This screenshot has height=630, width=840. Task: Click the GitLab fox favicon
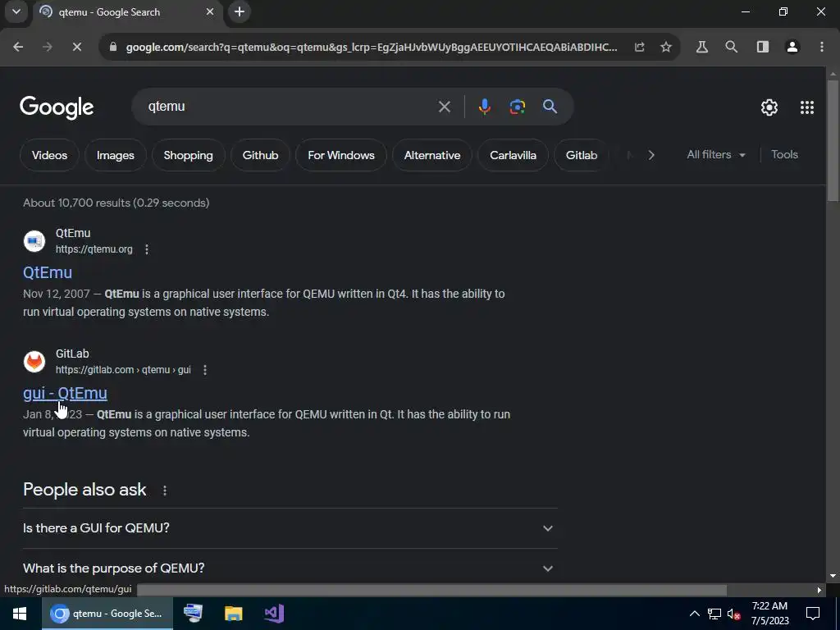point(34,362)
